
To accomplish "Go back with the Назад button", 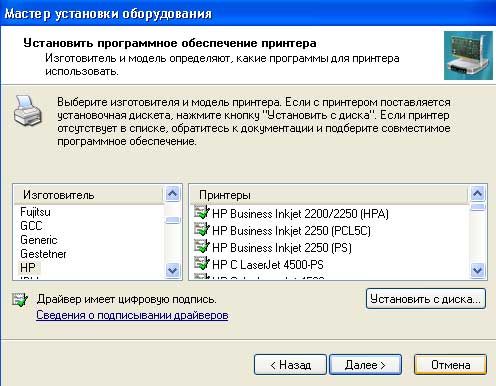I will (290, 365).
